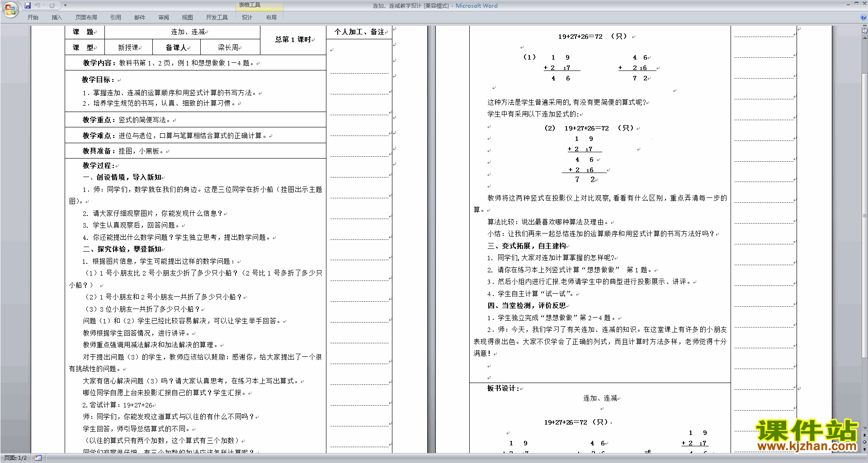Switch to 引用 tab

point(115,17)
